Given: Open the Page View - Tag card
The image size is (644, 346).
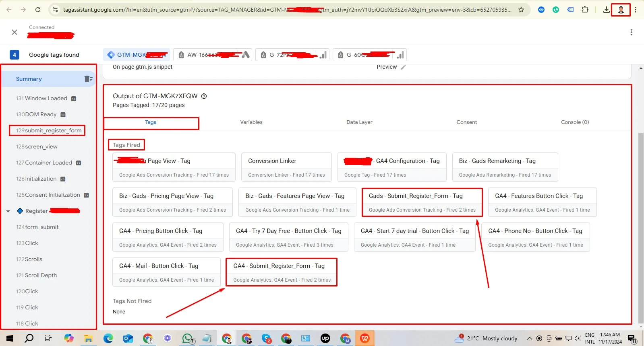Looking at the screenshot, I should click(x=174, y=167).
